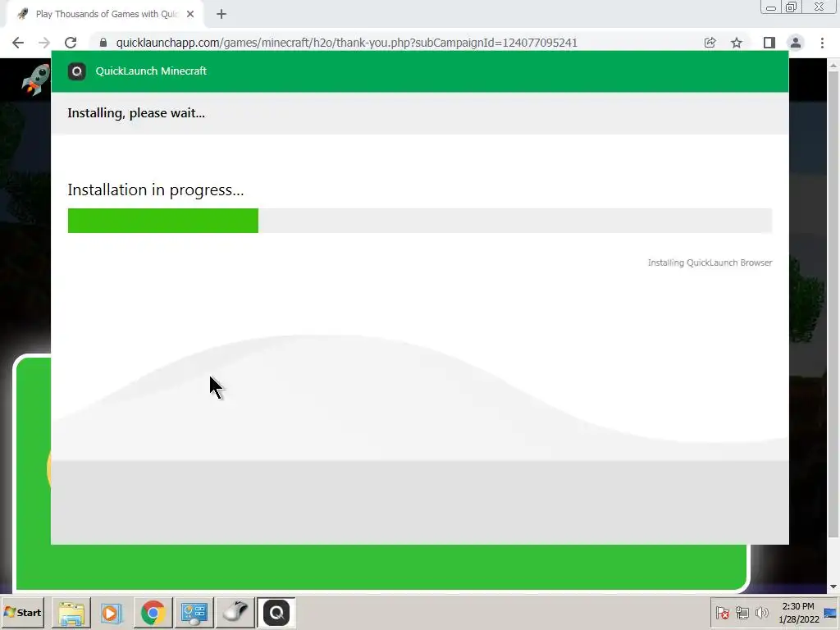The image size is (840, 630).
Task: Open the Chrome side panel
Action: pos(769,43)
